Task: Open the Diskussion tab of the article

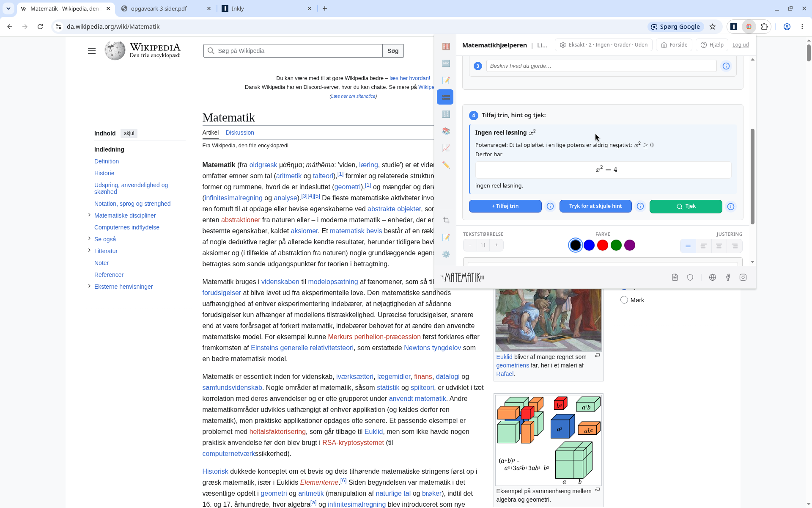Action: (240, 133)
